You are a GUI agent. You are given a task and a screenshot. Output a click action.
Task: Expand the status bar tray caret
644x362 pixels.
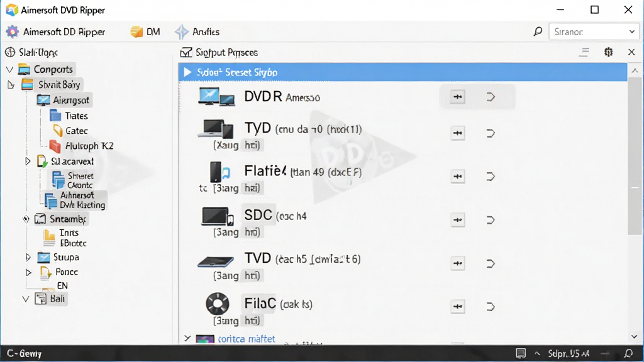(537, 353)
